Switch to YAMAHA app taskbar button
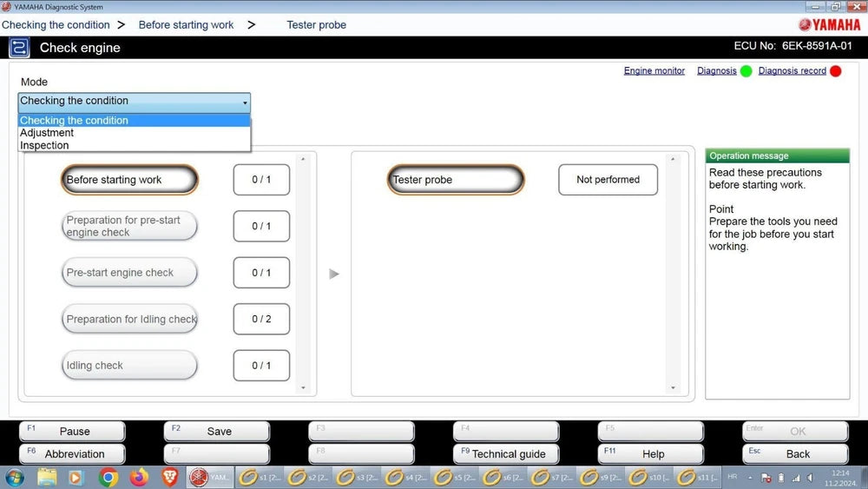Screen dimensions: 868x489 pos(209,478)
